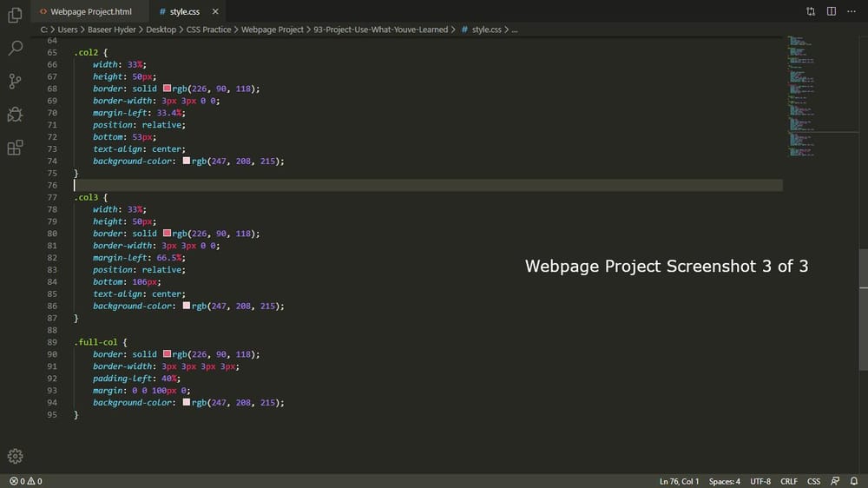This screenshot has height=488, width=868.
Task: Open color picker for line 86 background color
Action: (x=187, y=306)
